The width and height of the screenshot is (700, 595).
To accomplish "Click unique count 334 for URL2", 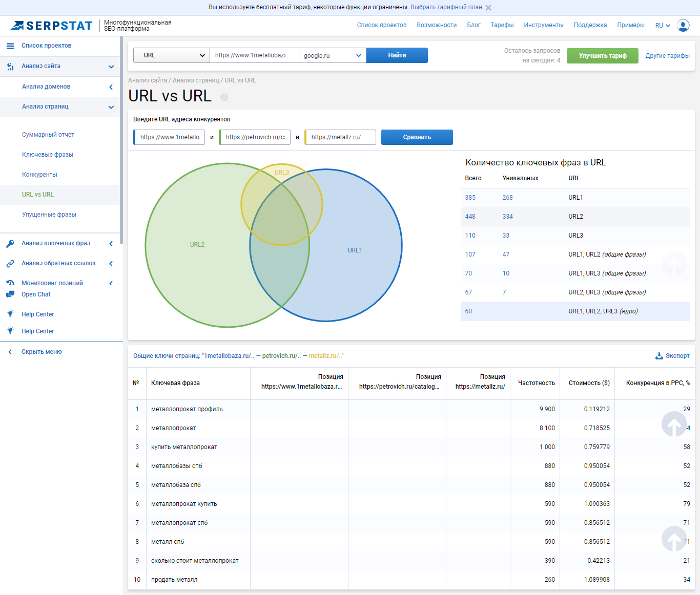I will [x=508, y=217].
